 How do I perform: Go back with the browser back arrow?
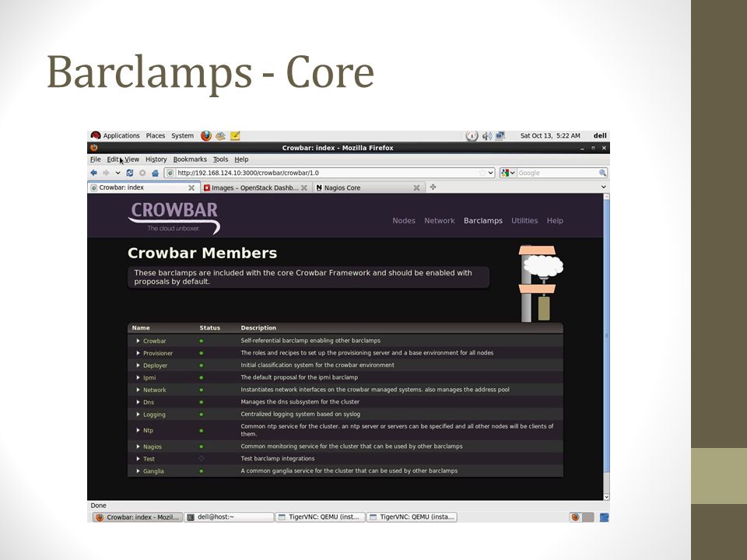point(94,173)
